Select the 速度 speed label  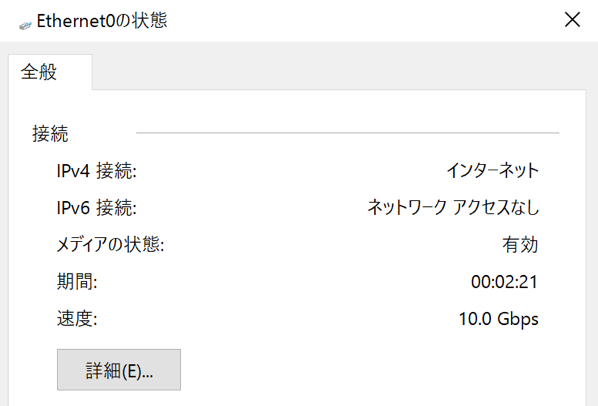pos(77,319)
